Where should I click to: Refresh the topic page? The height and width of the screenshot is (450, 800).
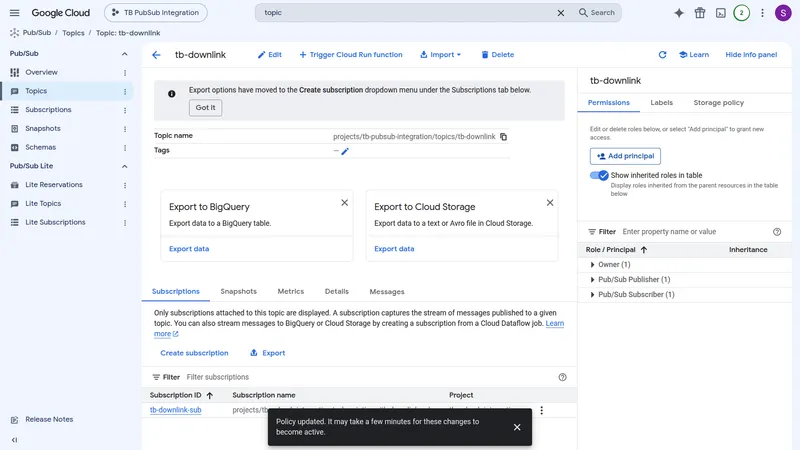click(x=662, y=55)
